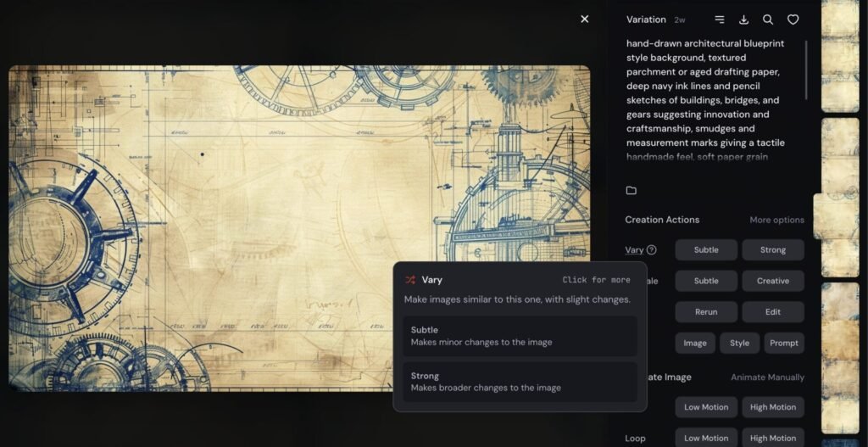Click the Rerun button

706,312
